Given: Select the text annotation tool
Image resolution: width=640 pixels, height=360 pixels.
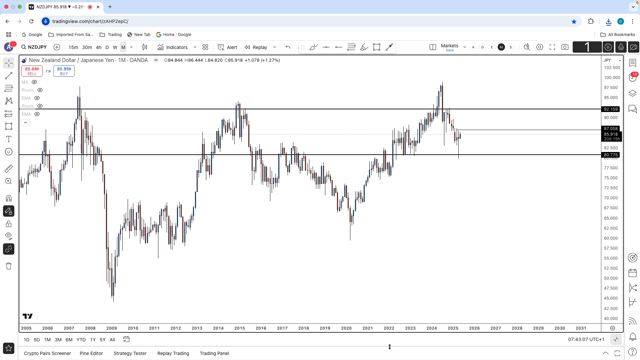Looking at the screenshot, I should [x=9, y=139].
